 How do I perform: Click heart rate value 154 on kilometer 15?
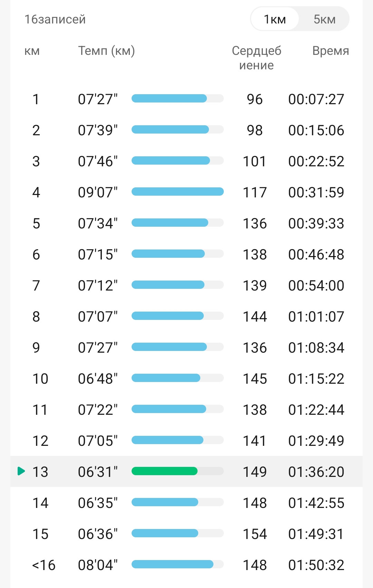(x=255, y=534)
